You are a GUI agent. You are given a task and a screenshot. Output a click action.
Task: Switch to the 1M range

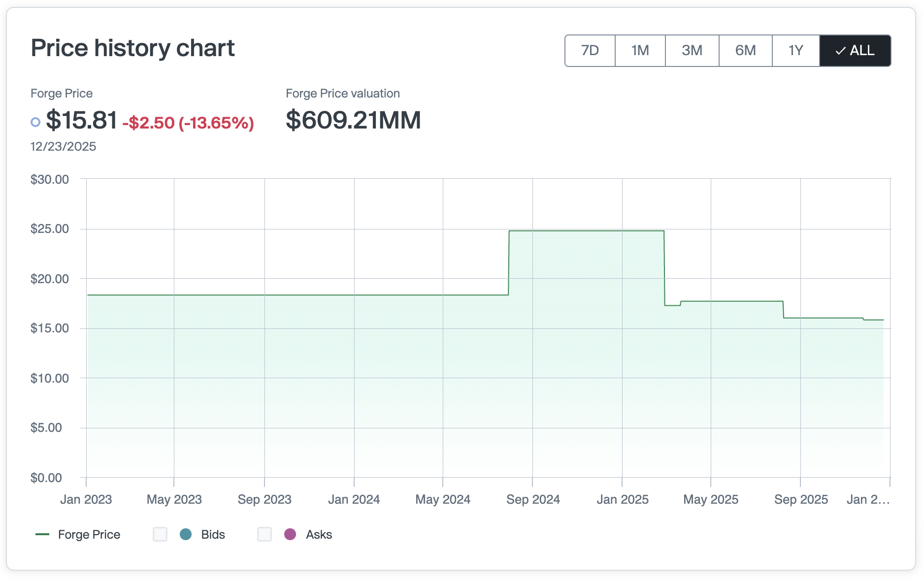[x=640, y=51]
